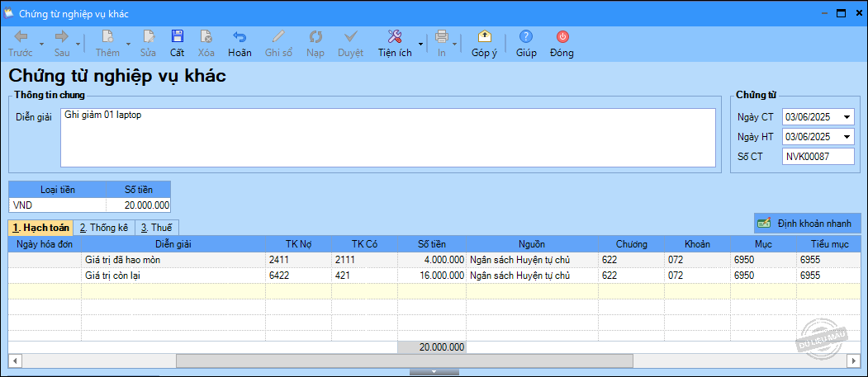The height and width of the screenshot is (377, 868).
Task: Click Chương cell 622 in 'Giá trị còn lại' row
Action: pos(632,276)
